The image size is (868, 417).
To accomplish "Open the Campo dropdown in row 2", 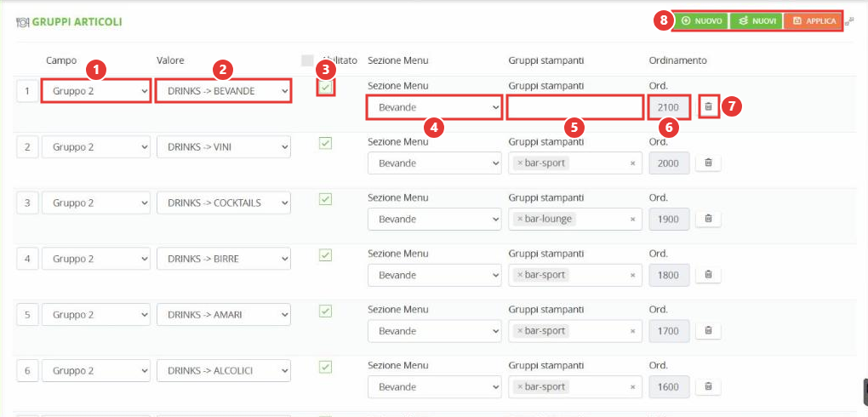I will click(x=96, y=147).
